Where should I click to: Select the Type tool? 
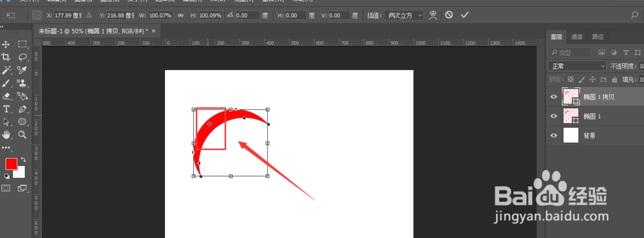point(6,109)
